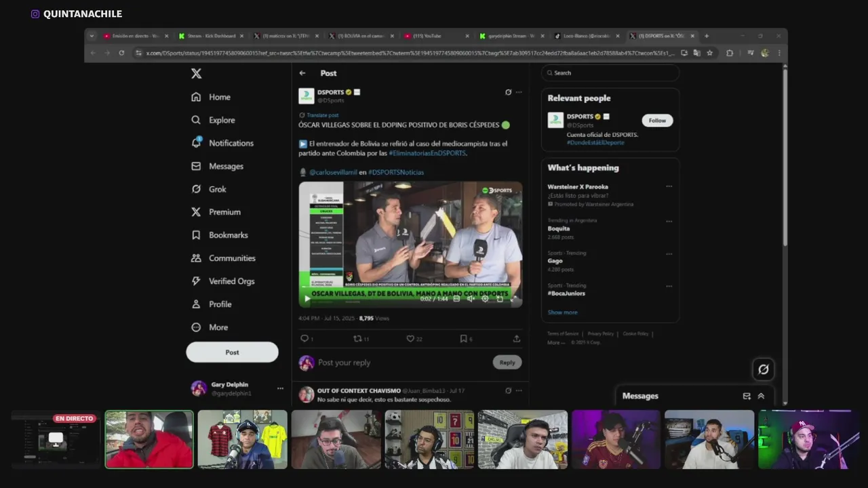
Task: Open Premium in the sidebar
Action: click(x=216, y=212)
